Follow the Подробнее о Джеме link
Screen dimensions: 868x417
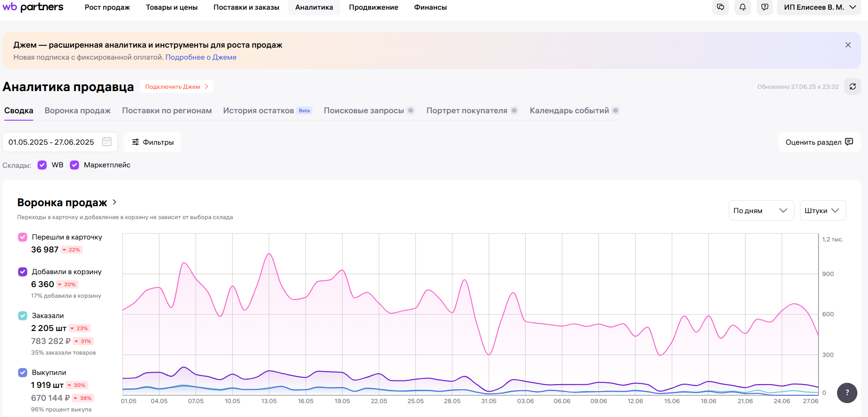pos(201,57)
